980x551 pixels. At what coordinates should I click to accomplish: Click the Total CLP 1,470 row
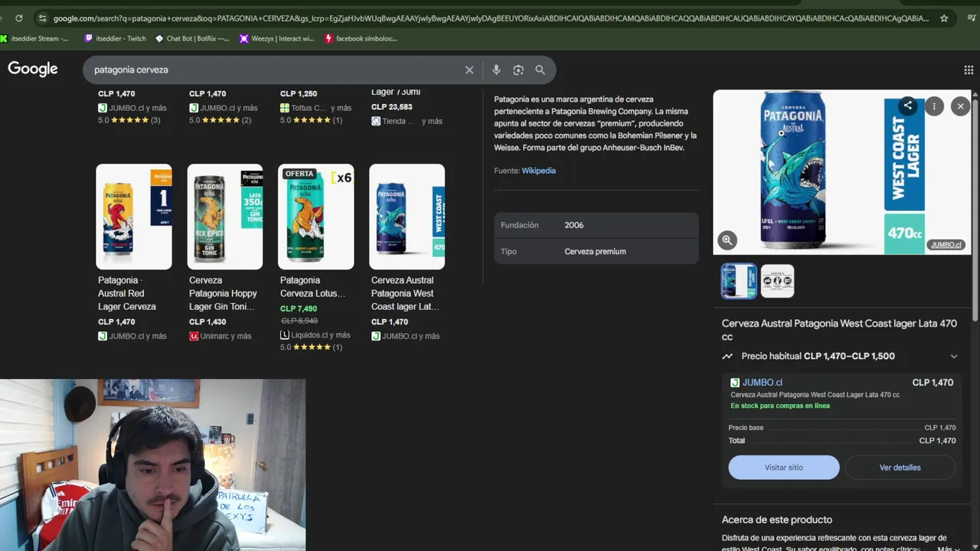click(x=842, y=441)
